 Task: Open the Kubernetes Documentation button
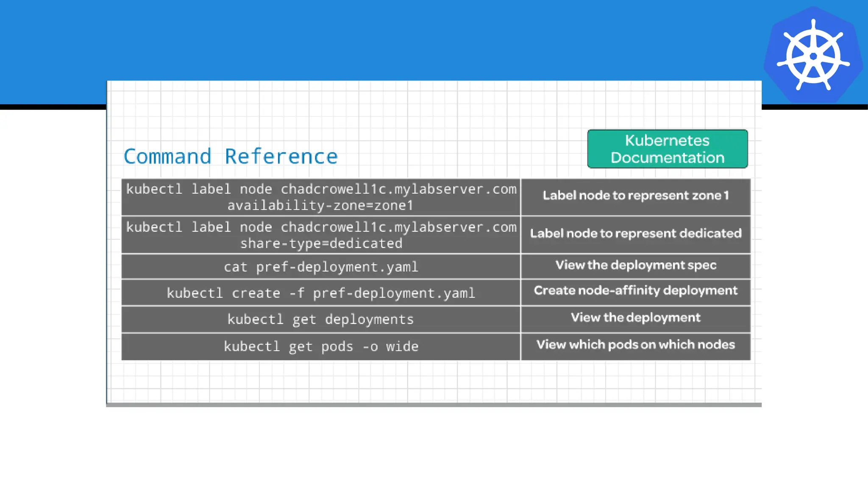tap(667, 149)
